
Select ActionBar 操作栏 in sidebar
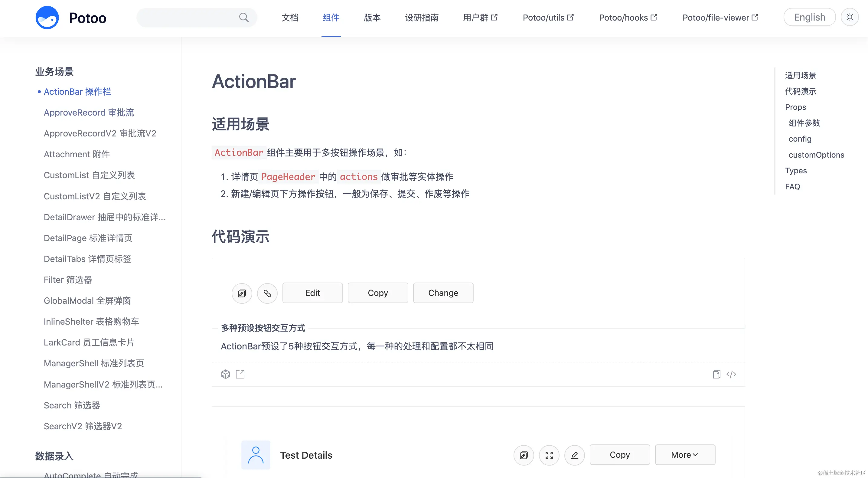(x=77, y=92)
